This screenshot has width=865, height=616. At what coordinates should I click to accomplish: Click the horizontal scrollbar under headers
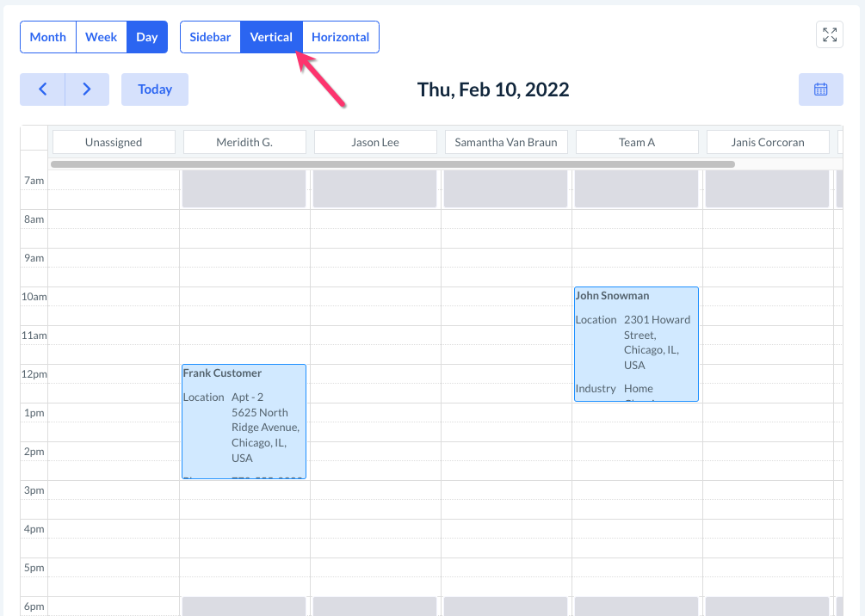tap(392, 163)
